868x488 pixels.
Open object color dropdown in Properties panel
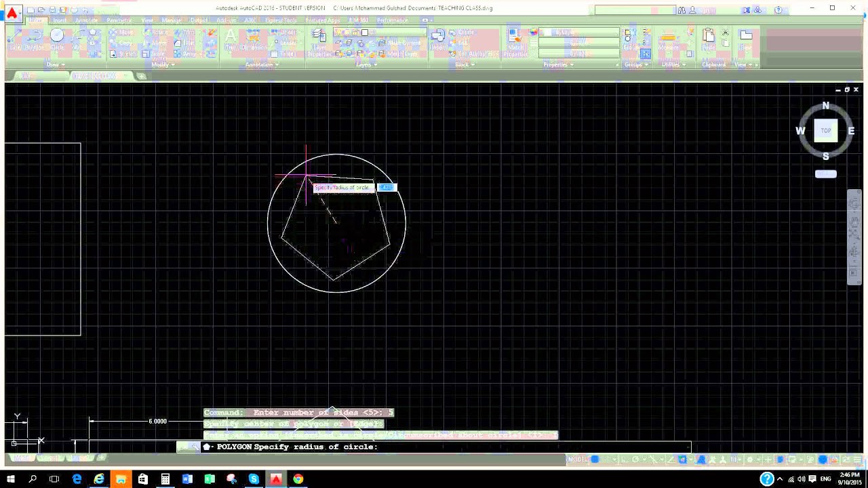(579, 33)
